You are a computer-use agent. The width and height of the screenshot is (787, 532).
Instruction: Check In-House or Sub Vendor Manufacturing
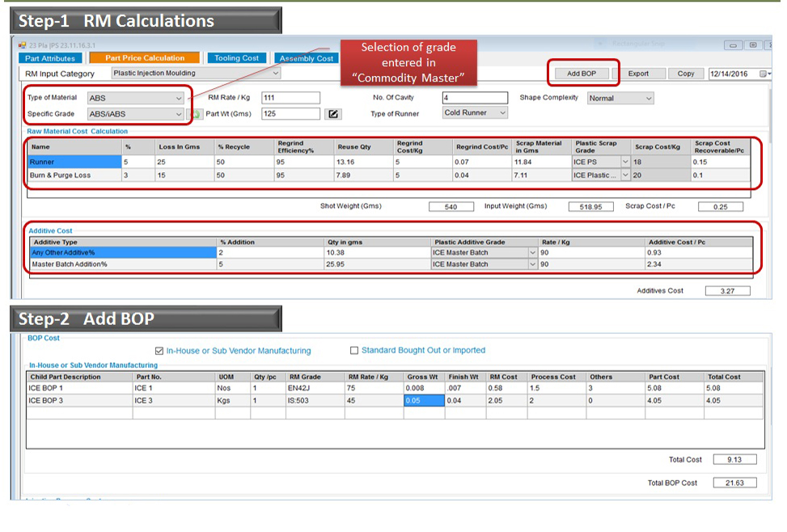[159, 351]
